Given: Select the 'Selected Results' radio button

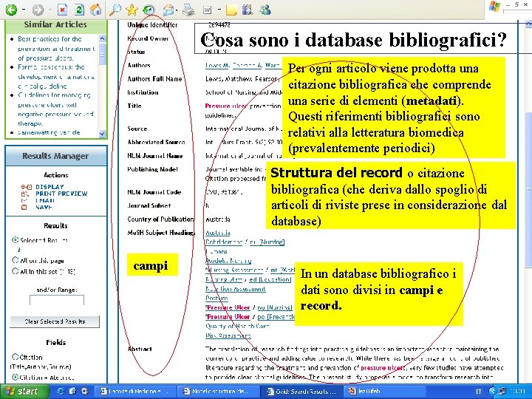Looking at the screenshot, I should [15, 240].
